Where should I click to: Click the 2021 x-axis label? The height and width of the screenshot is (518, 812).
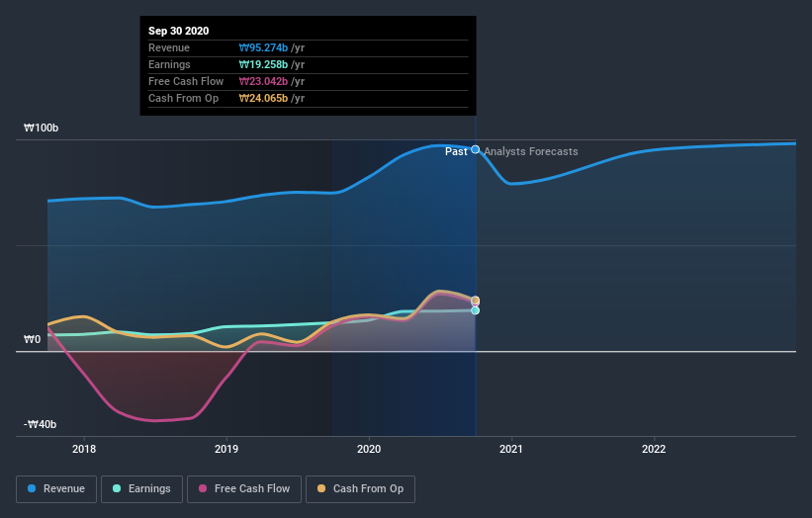point(511,449)
